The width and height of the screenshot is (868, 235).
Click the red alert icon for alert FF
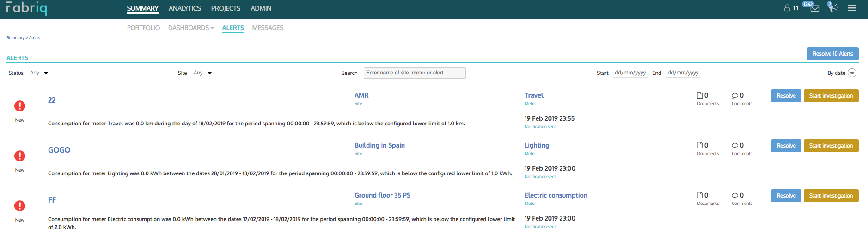click(20, 206)
